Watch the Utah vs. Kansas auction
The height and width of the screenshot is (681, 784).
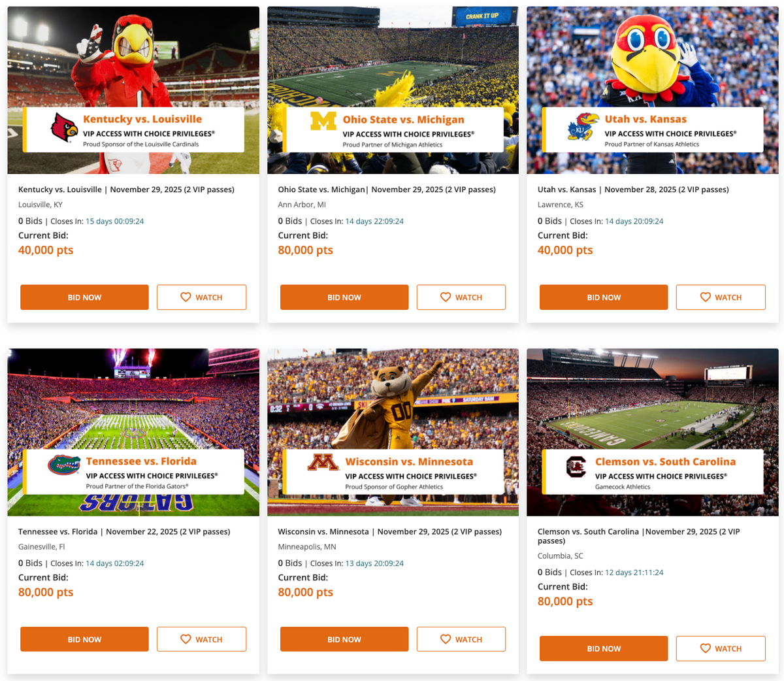721,297
